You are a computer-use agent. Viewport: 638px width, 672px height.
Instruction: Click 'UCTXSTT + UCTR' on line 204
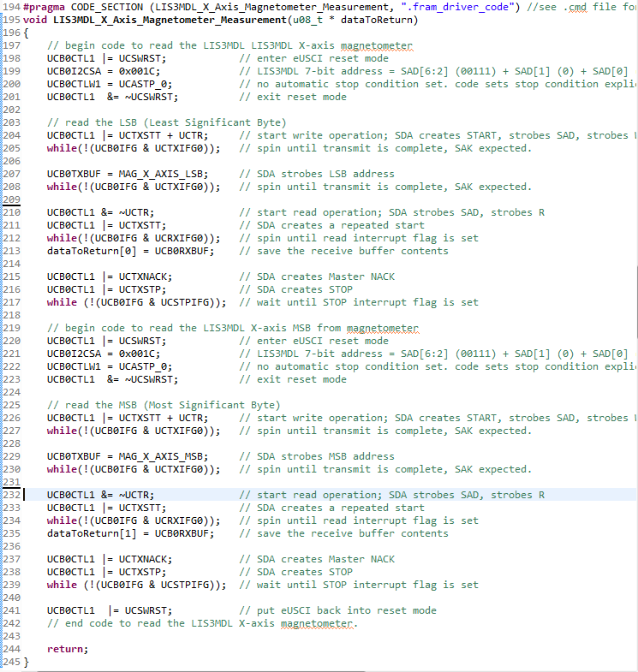160,135
